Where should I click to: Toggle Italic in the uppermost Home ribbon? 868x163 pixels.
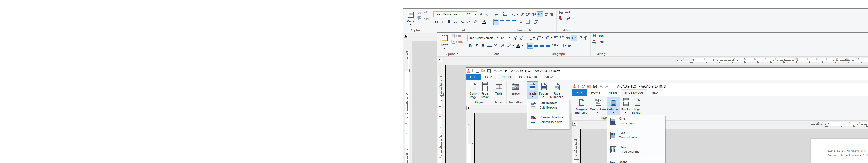pos(442,22)
